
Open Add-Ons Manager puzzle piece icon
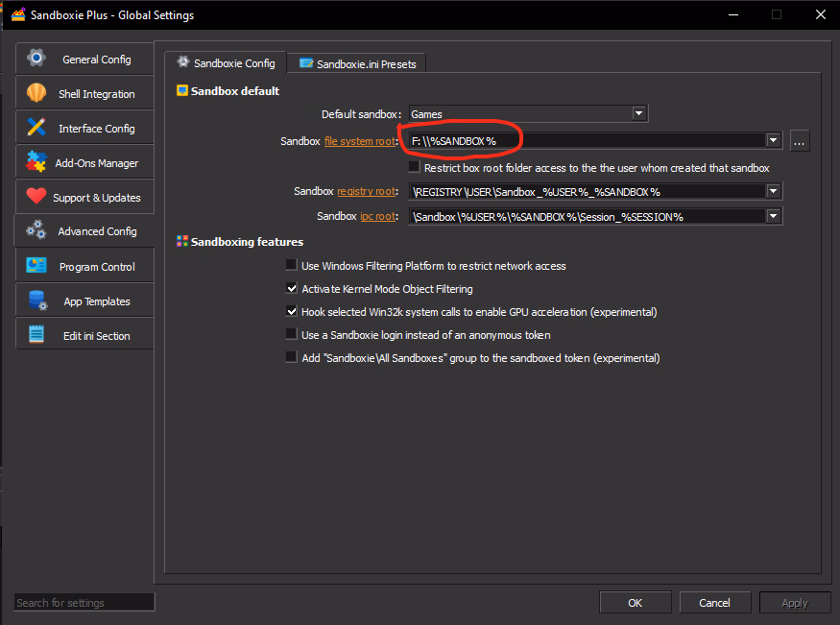point(36,162)
